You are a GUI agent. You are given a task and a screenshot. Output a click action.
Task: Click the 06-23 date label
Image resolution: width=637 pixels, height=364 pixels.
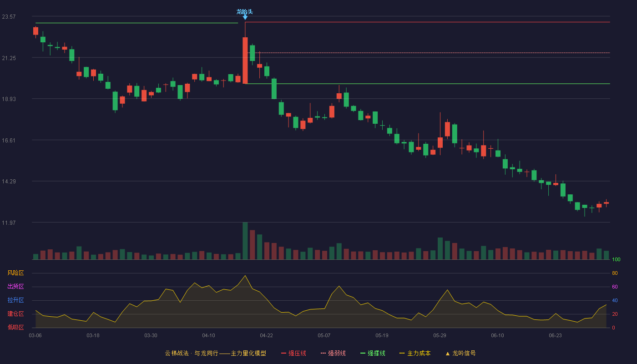click(555, 335)
